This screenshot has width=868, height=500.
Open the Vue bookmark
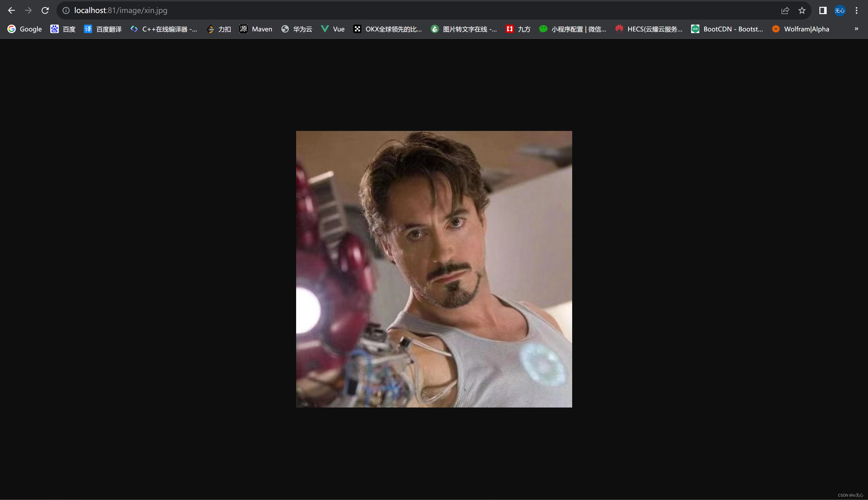click(333, 29)
